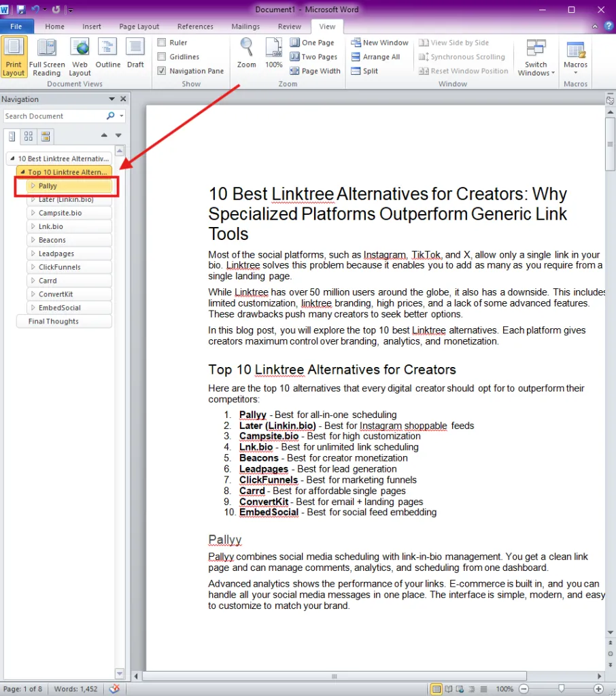
Task: Open the Zoom magnifier dialog
Action: pyautogui.click(x=247, y=53)
